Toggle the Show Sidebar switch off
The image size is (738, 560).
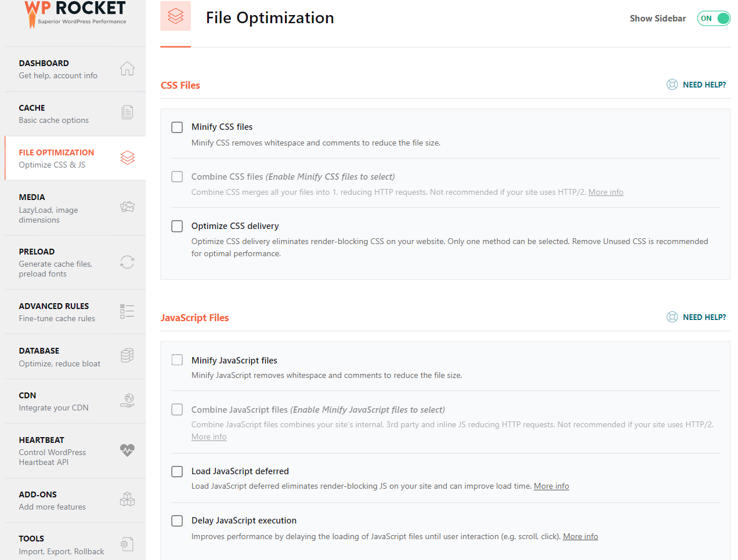coord(714,19)
